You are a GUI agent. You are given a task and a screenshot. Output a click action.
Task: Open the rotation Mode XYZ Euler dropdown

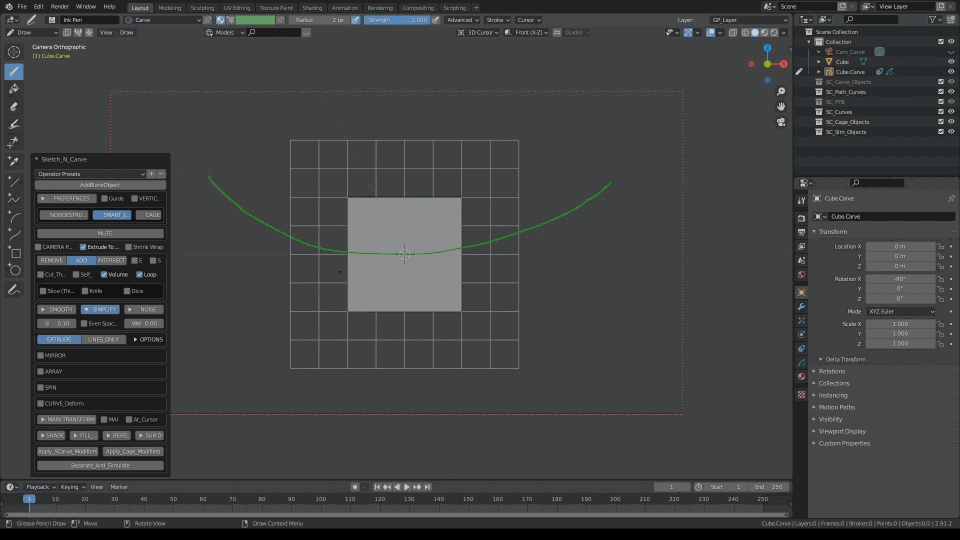(x=901, y=311)
